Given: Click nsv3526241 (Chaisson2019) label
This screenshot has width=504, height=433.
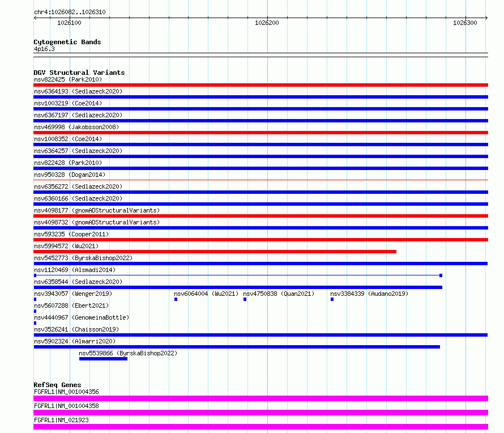Looking at the screenshot, I should [76, 329].
